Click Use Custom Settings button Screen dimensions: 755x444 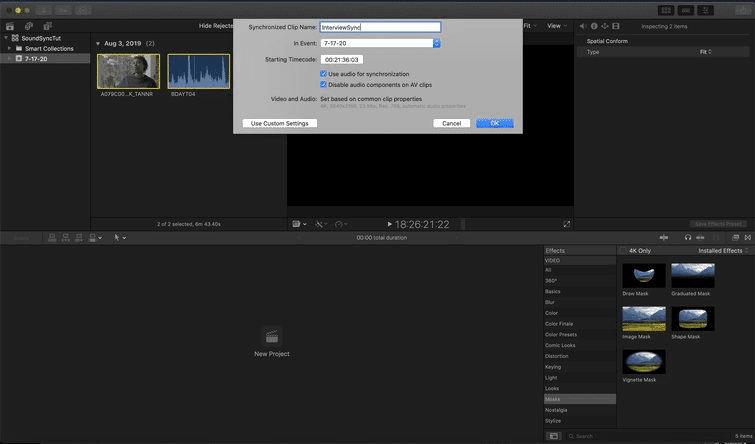[280, 123]
